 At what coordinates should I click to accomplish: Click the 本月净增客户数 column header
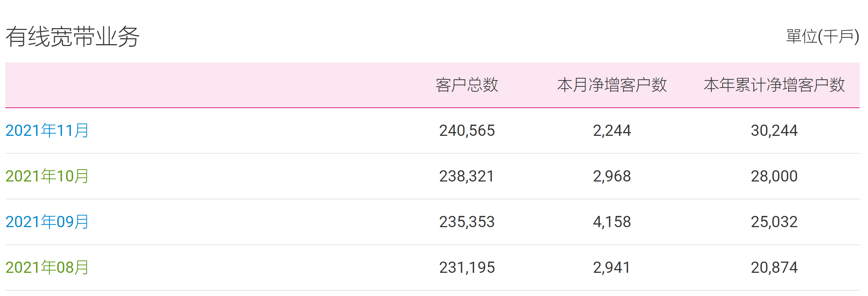[612, 85]
